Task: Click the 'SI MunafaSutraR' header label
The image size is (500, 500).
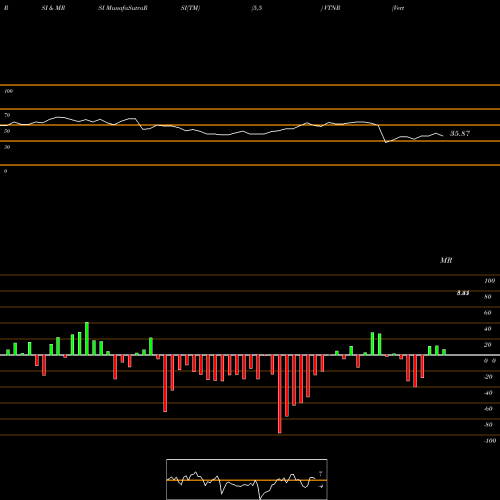Action: [123, 8]
